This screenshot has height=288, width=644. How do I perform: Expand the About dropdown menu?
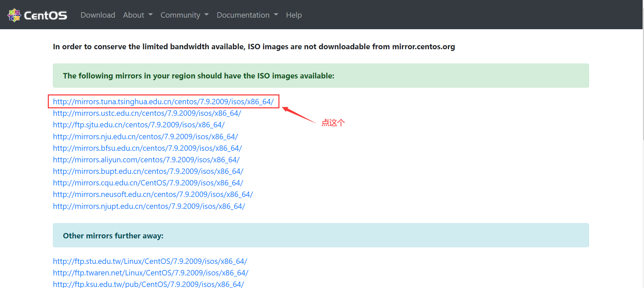138,15
